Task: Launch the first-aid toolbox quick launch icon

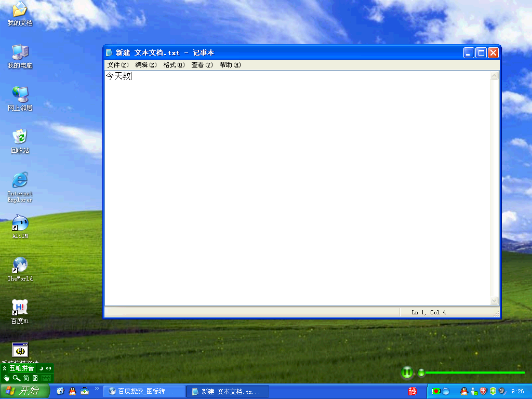Action: tap(85, 391)
